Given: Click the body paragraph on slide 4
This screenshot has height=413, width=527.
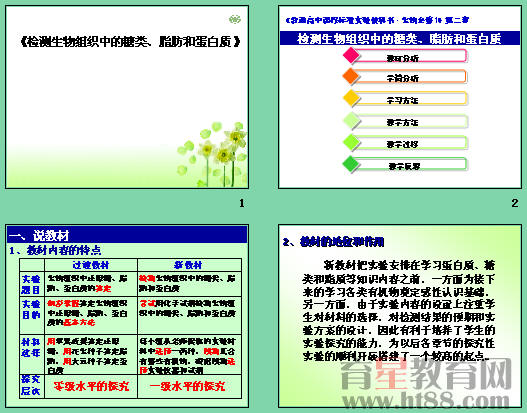Looking at the screenshot, I should click(399, 311).
